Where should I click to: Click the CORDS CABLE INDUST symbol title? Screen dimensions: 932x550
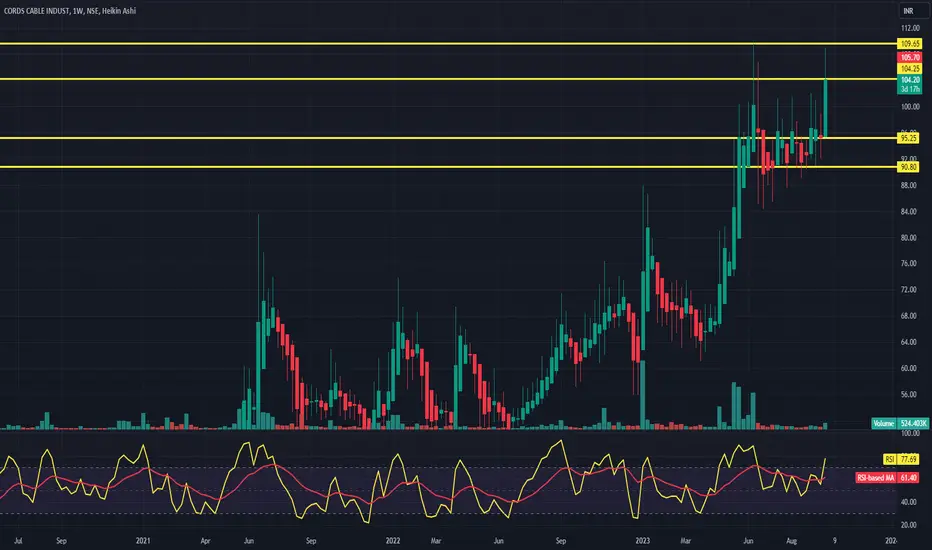37,11
